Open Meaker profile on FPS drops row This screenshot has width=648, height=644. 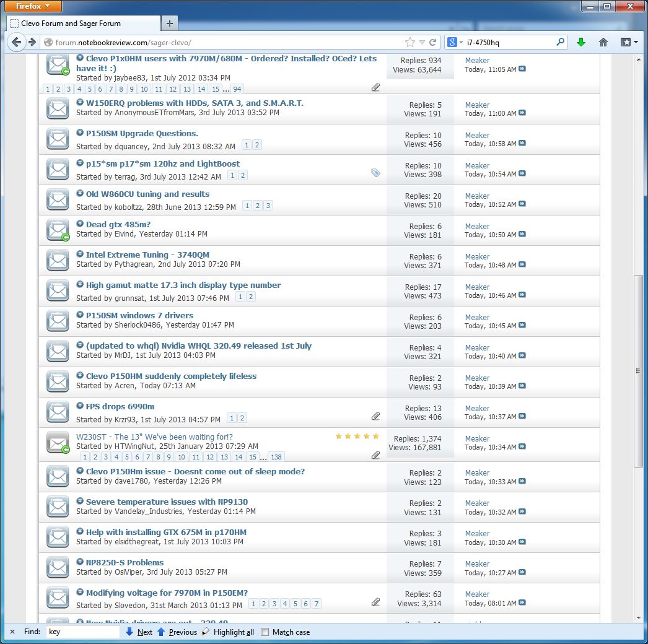coord(477,408)
